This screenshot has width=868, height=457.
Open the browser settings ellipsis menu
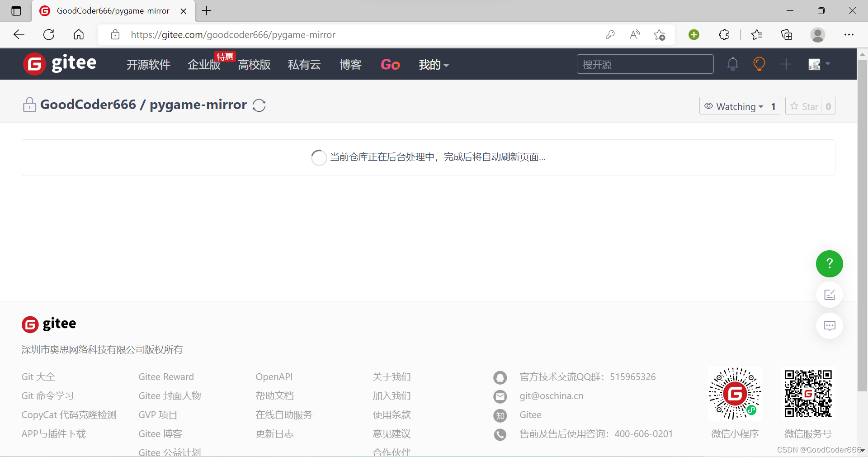[x=849, y=34]
